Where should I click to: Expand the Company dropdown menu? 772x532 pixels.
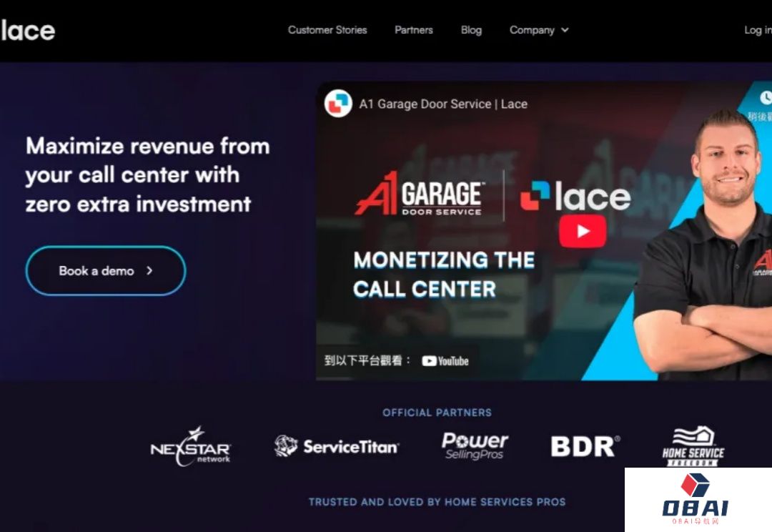click(x=539, y=30)
